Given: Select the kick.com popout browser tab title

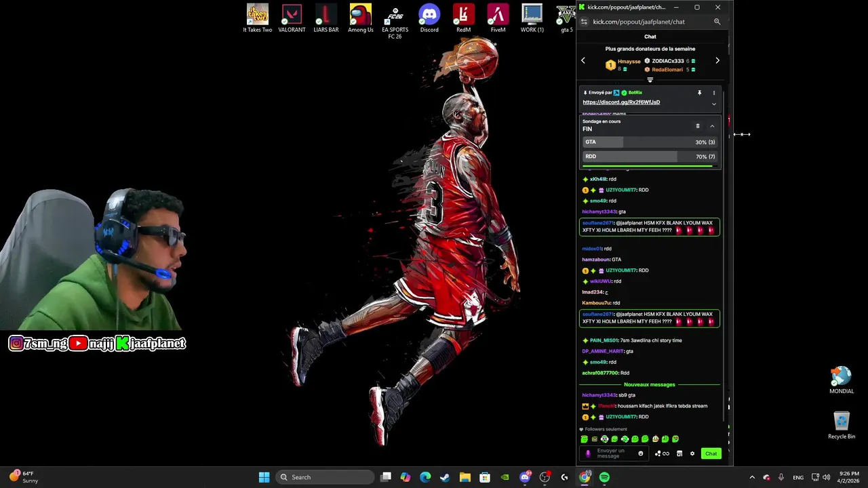Looking at the screenshot, I should (626, 7).
